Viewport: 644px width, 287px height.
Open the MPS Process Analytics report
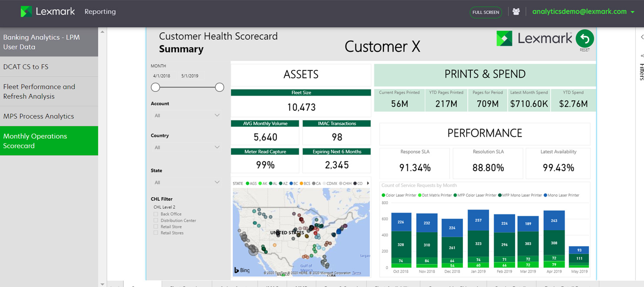coord(49,117)
